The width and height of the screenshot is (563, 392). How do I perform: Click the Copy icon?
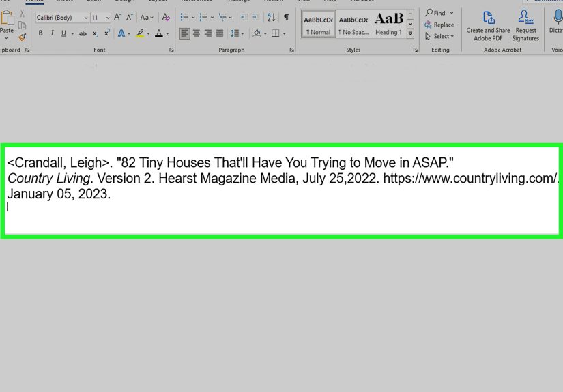23,25
